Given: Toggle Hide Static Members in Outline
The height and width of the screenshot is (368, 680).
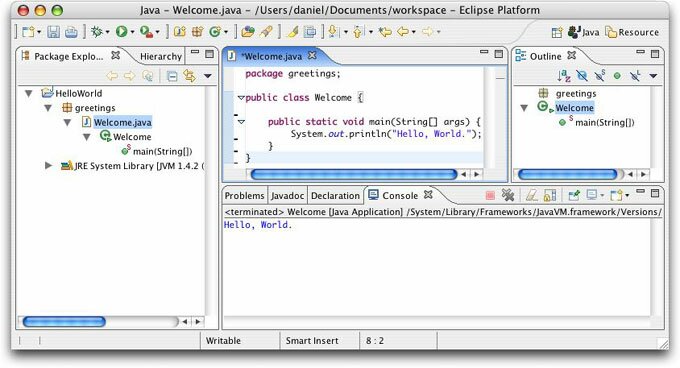Looking at the screenshot, I should pyautogui.click(x=600, y=76).
